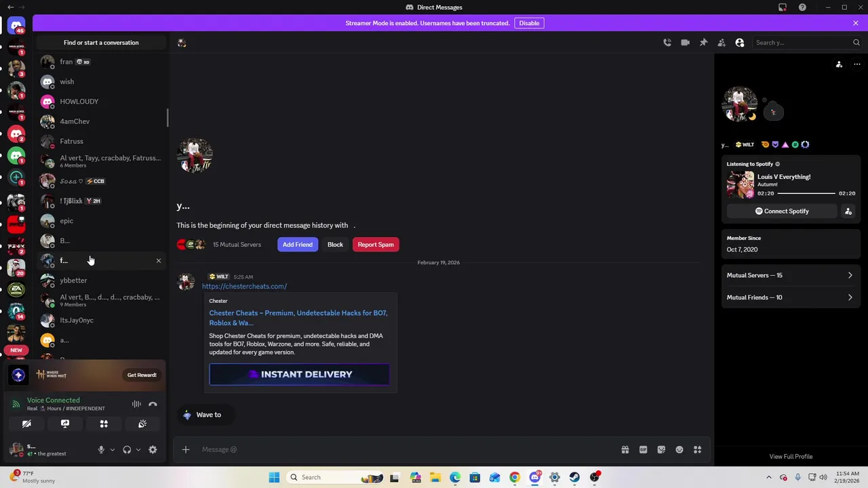Click Get Reward! on quest banner
868x488 pixels.
[142, 375]
